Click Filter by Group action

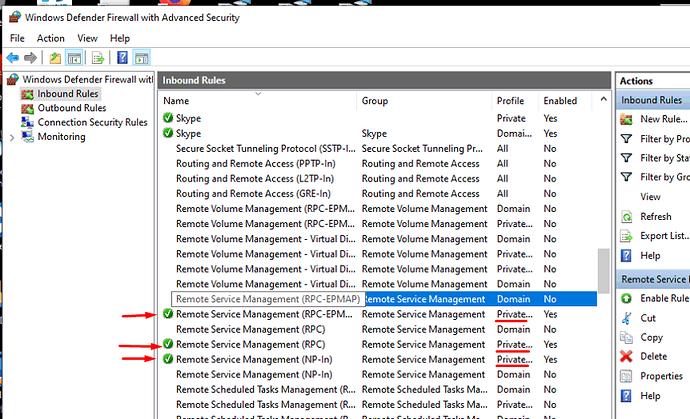(665, 177)
